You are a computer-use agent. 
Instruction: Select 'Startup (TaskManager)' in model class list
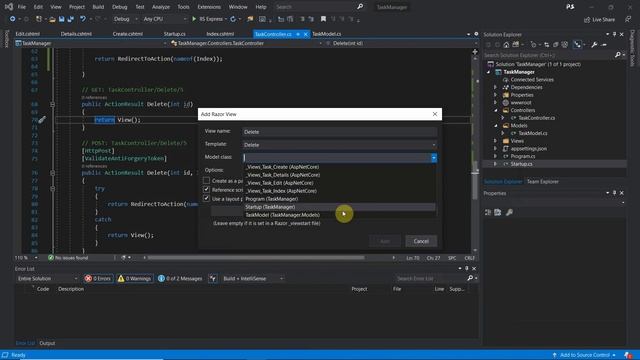[x=340, y=207]
